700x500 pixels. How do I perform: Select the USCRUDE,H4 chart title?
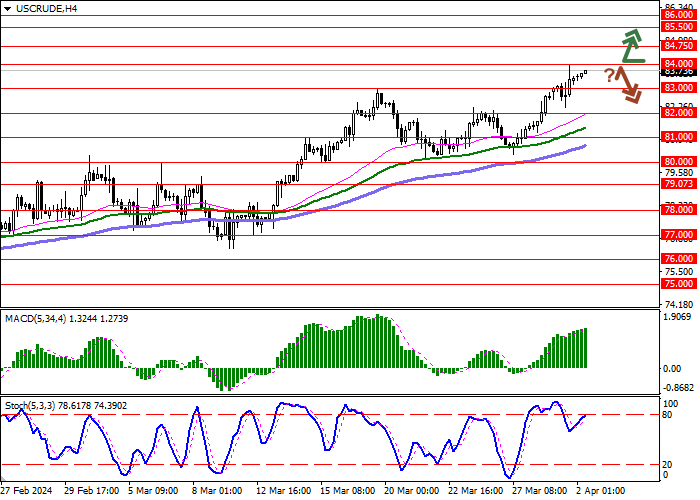pos(46,8)
